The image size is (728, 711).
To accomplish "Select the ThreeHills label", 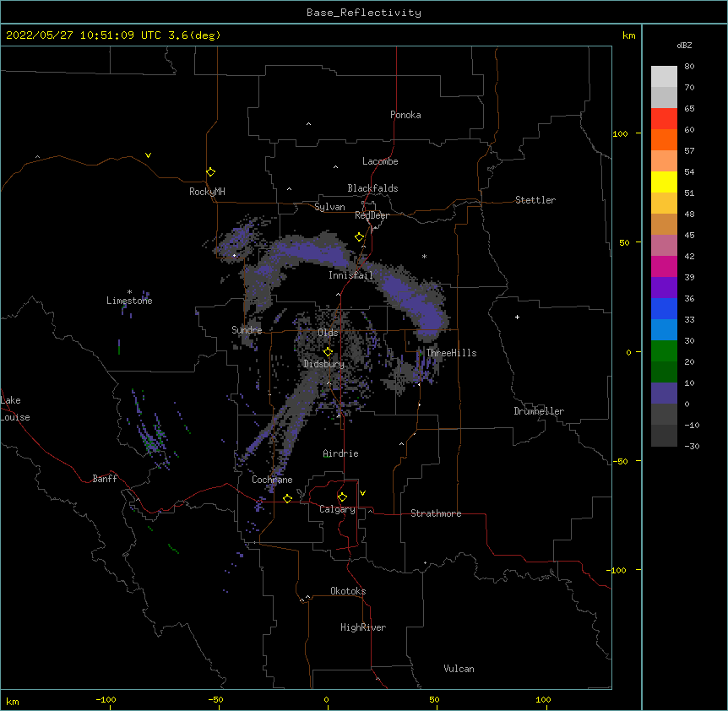I will [451, 353].
